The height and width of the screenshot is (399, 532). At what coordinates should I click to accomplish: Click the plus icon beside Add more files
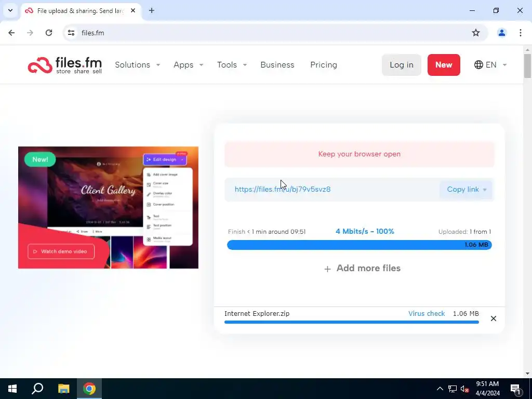(x=327, y=269)
